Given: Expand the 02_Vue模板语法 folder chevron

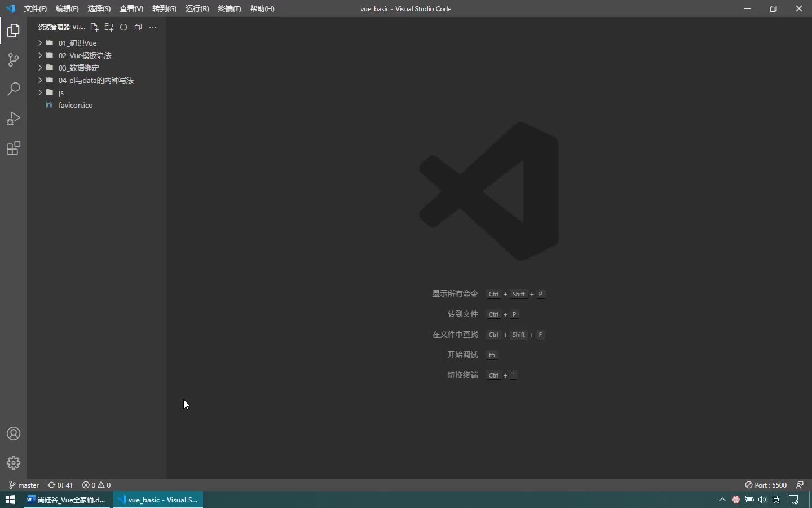Looking at the screenshot, I should [40, 55].
